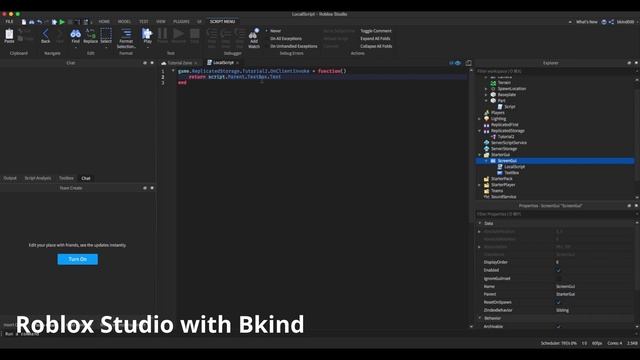Select the TextBox under ScreenGui
The height and width of the screenshot is (360, 640).
[512, 173]
